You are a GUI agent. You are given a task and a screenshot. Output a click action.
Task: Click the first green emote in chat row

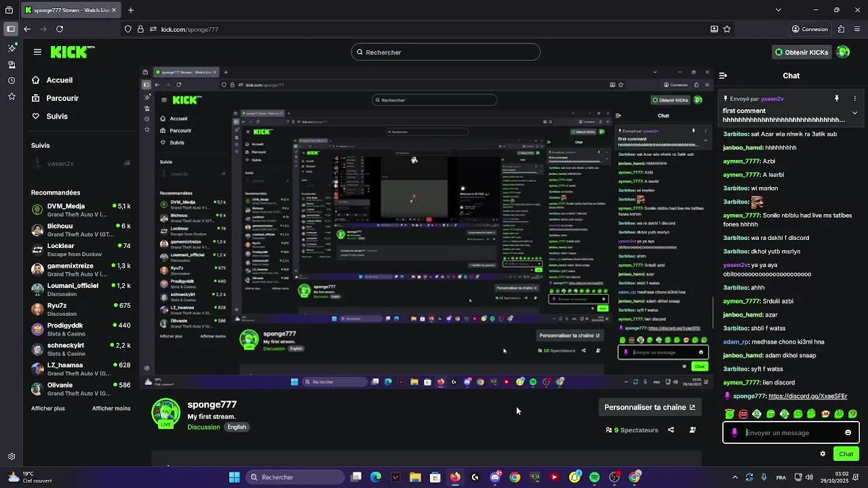coord(730,413)
